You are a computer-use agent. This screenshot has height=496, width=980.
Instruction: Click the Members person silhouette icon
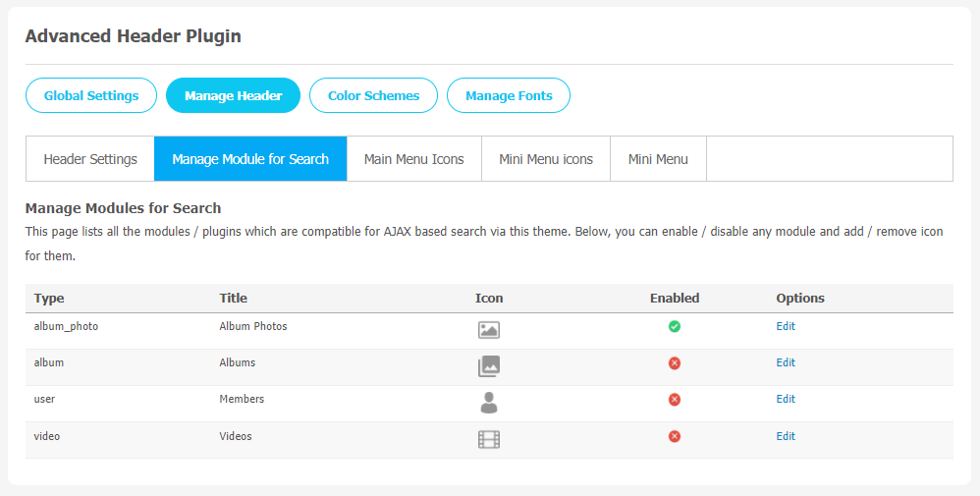[x=489, y=403]
